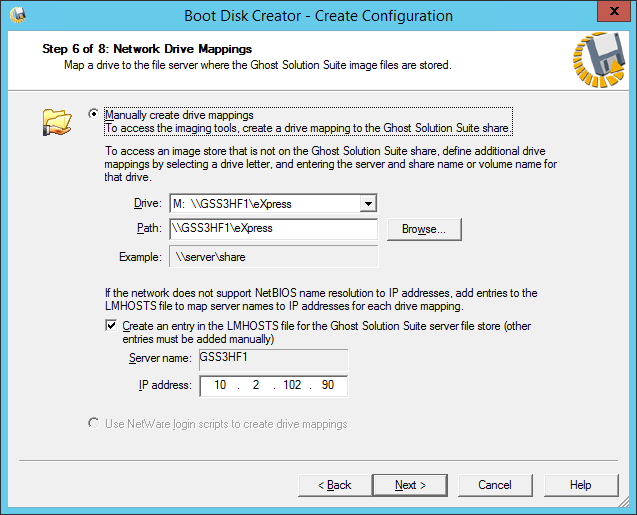Click into the Path text field
Image resolution: width=637 pixels, height=515 pixels.
point(272,229)
